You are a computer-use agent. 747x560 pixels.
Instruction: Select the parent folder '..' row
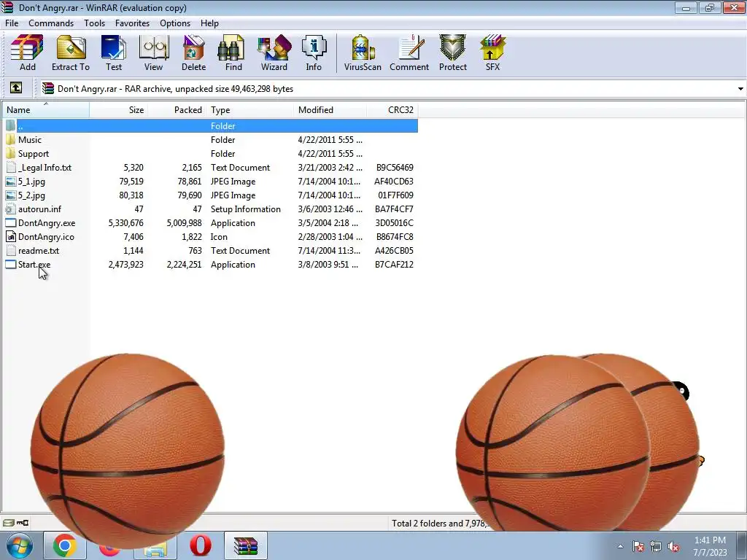pyautogui.click(x=211, y=125)
